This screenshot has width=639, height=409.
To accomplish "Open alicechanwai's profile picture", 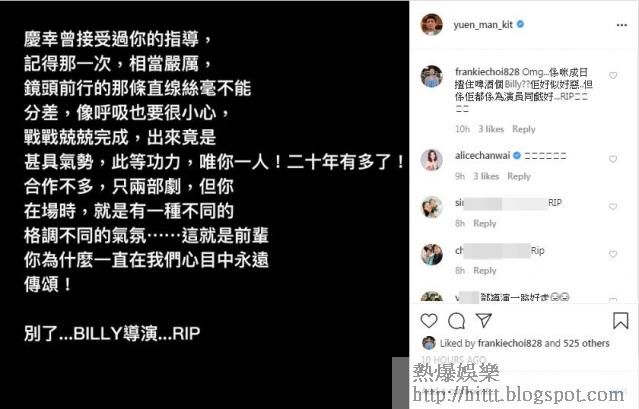I will point(431,160).
